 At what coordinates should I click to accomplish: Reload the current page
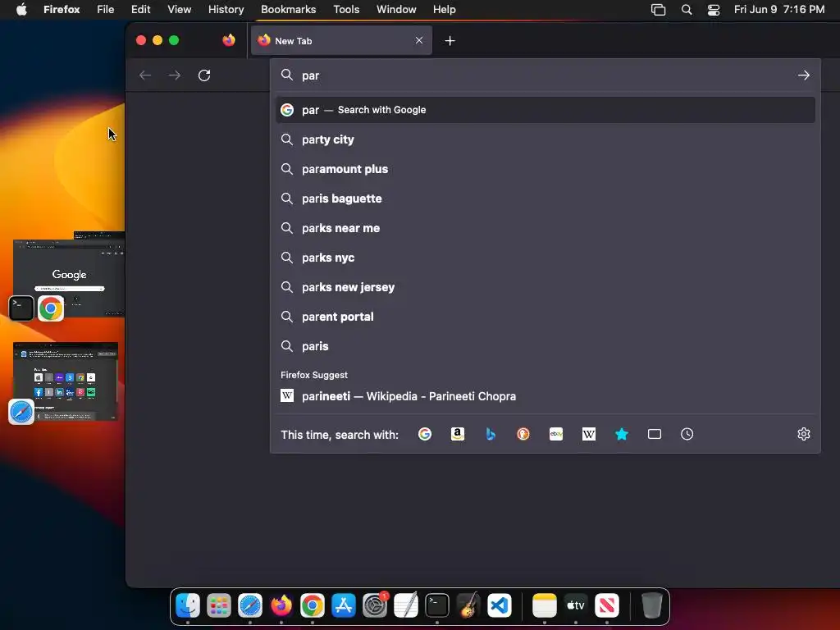click(x=204, y=75)
